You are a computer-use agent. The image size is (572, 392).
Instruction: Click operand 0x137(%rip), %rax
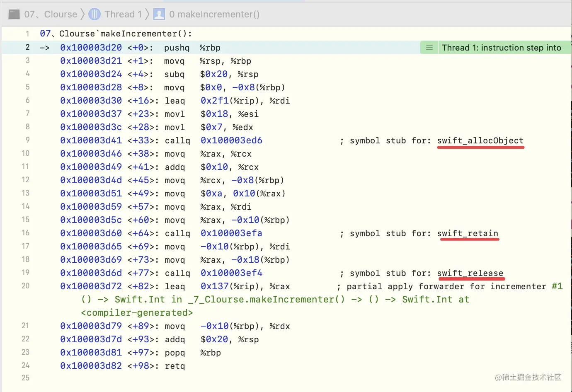coord(245,286)
